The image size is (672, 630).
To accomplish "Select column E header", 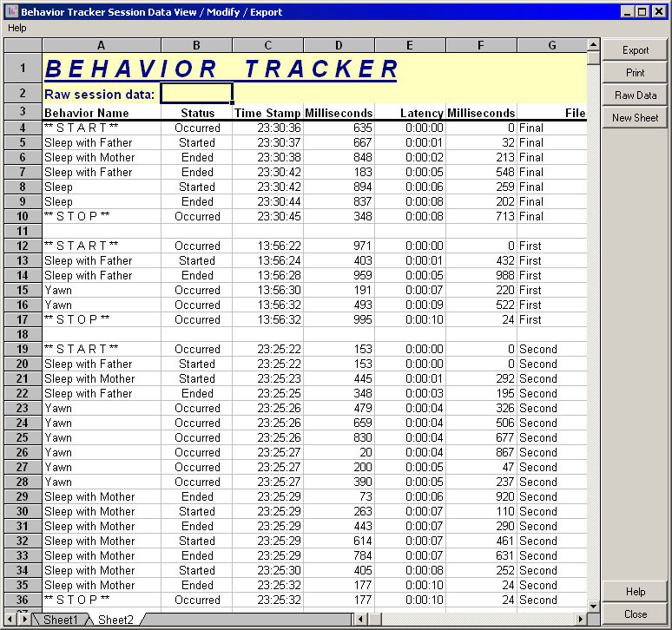I will pos(410,45).
